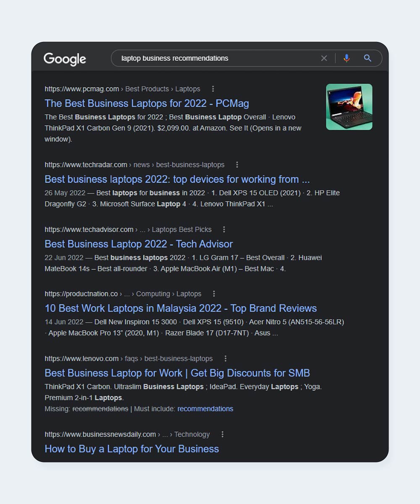Viewport: 420px width, 504px height.
Task: Open the three-dot menu beside lenovo.com result
Action: (225, 359)
